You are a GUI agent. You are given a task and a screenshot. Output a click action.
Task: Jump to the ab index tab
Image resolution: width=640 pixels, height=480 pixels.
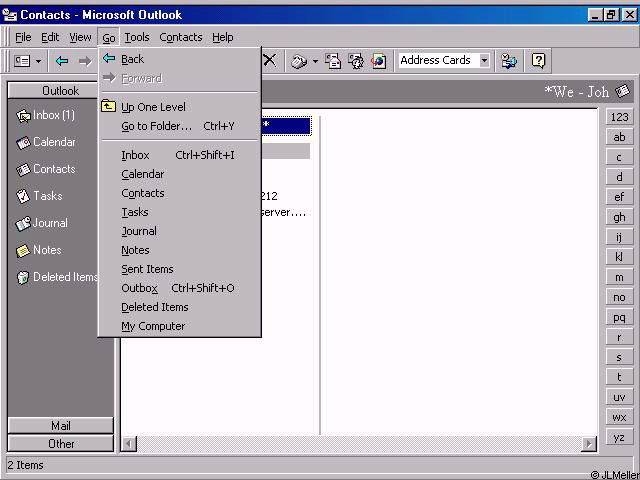tap(619, 138)
